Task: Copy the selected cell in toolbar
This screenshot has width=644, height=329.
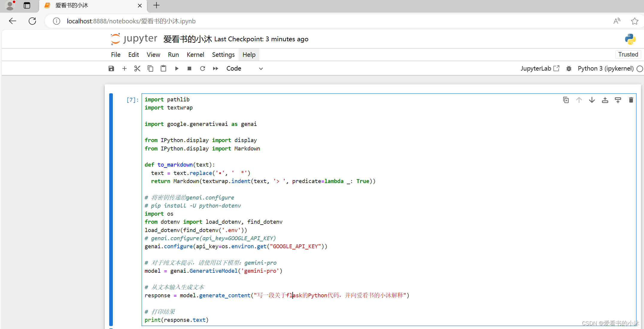Action: 151,68
